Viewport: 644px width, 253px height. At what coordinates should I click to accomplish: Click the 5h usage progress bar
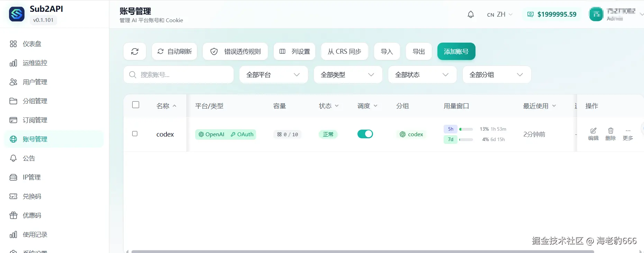click(466, 129)
